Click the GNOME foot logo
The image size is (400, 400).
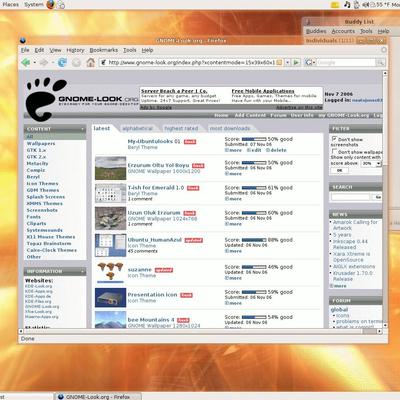pos(46,99)
